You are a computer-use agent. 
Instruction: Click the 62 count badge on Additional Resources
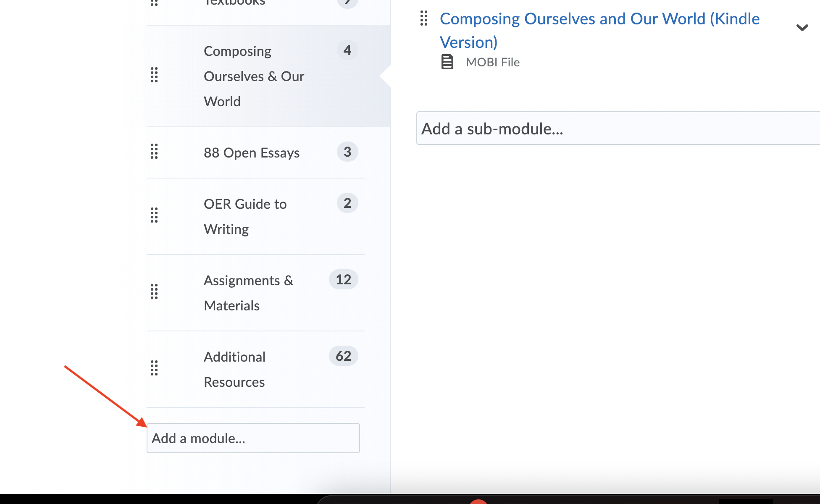pyautogui.click(x=343, y=356)
